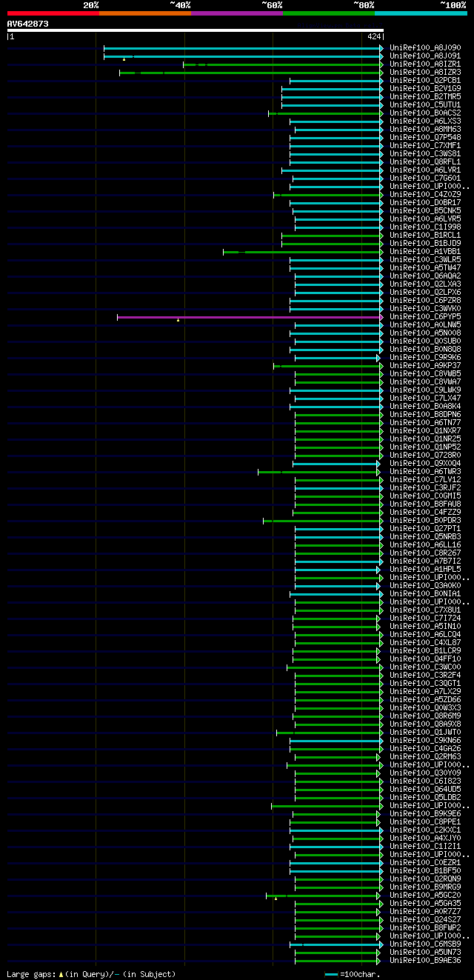Click the orange ~40% legend segment
Image resolution: width=474 pixels, height=980 pixels.
click(x=145, y=13)
